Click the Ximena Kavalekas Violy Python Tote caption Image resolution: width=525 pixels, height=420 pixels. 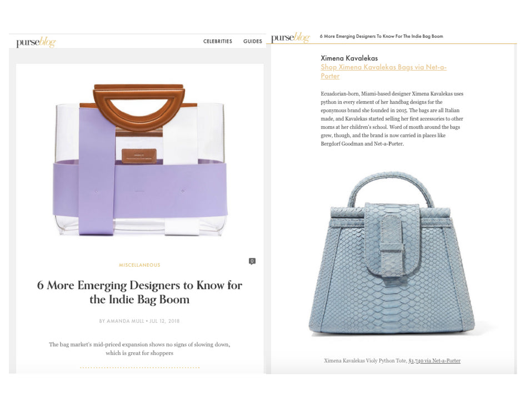pos(365,361)
